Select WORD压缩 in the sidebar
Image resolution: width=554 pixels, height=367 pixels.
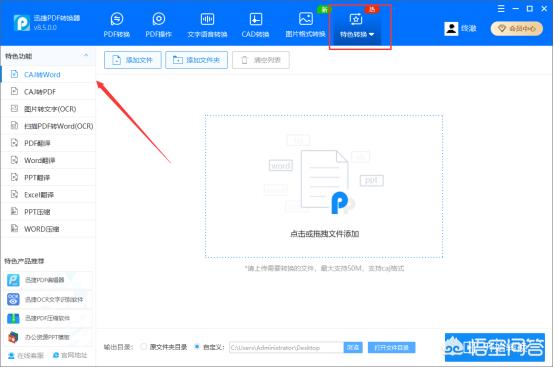click(48, 229)
